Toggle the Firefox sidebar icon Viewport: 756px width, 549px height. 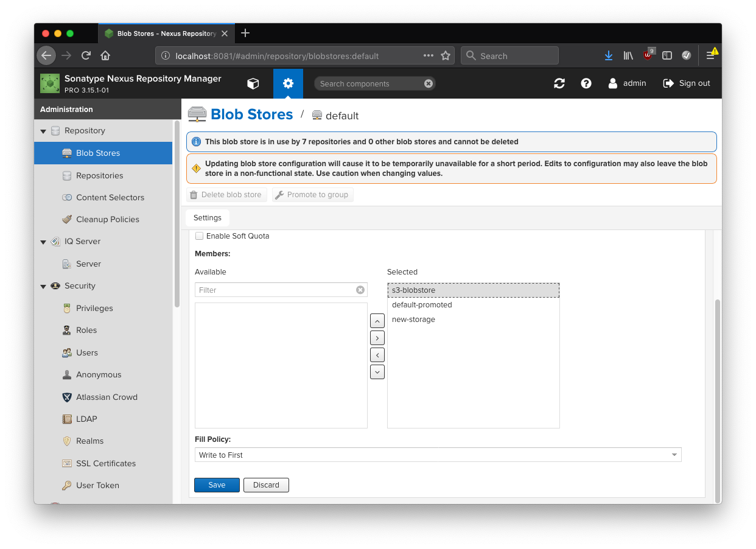(x=667, y=55)
